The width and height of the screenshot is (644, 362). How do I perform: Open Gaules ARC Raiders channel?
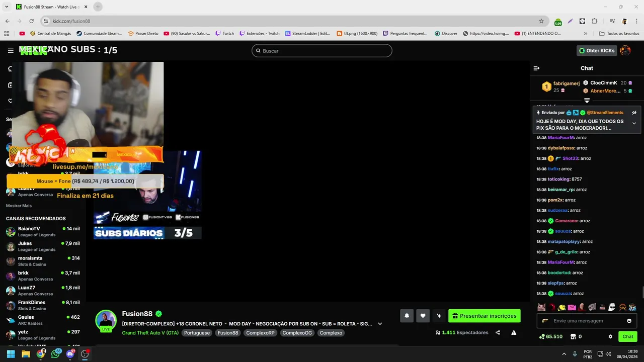point(43,320)
